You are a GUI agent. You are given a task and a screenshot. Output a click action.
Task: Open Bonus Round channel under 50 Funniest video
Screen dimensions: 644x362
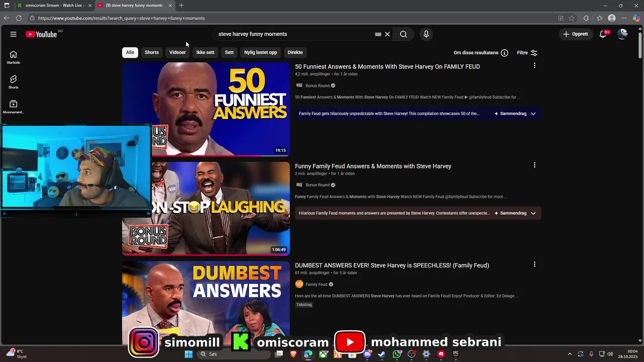coord(317,85)
